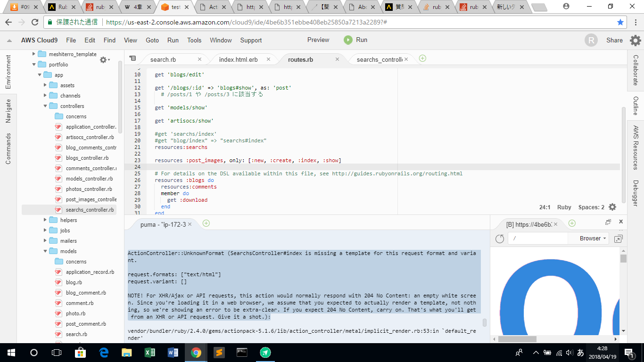Click the user avatar R icon
Screen dimensions: 644x362
[591, 40]
